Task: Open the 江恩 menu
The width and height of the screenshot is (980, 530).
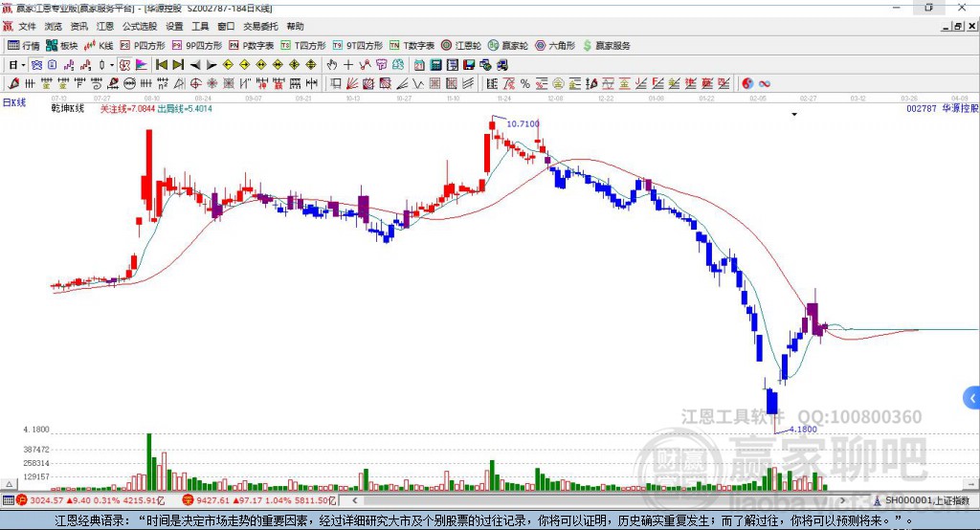Action: (x=105, y=26)
